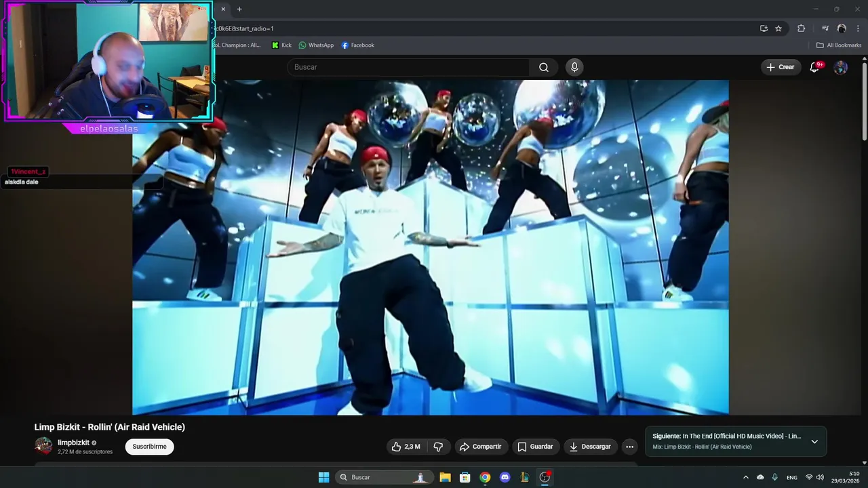The width and height of the screenshot is (868, 488).
Task: Dislike the Limp Bizkit video
Action: point(438,447)
